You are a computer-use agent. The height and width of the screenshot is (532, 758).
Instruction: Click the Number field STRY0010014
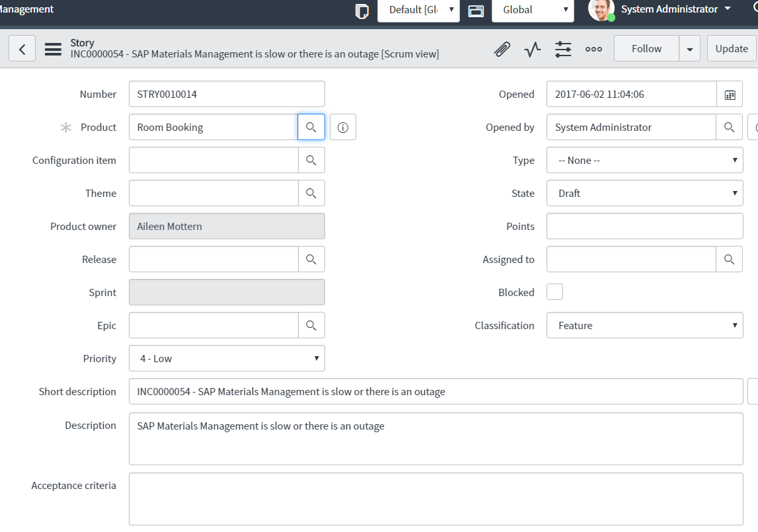click(x=227, y=95)
